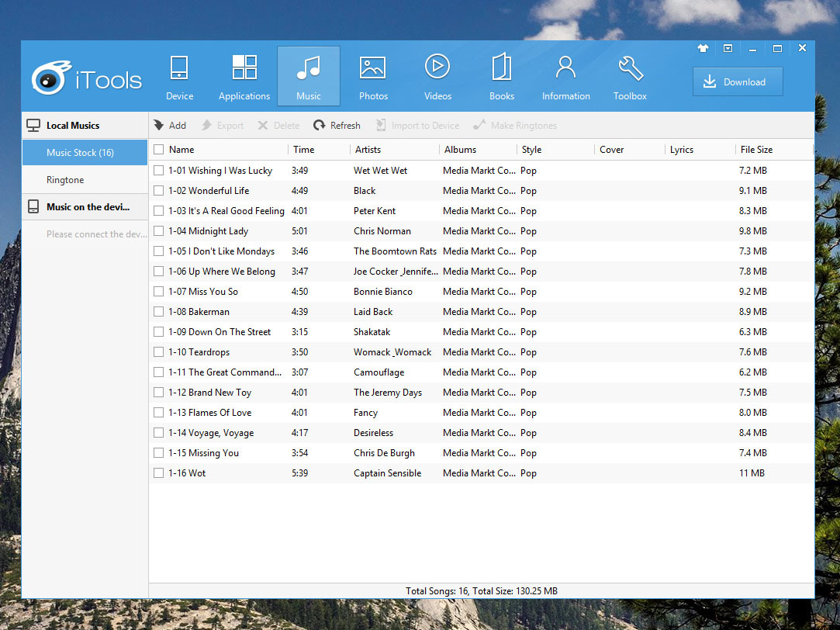
Task: Check the box for 1-02 Wonderful Life
Action: pos(159,191)
